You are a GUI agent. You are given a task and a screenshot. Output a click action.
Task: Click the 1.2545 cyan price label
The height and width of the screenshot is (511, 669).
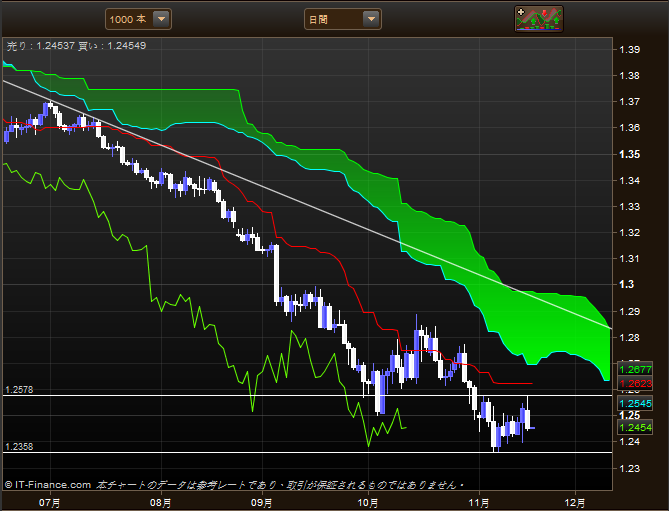635,404
